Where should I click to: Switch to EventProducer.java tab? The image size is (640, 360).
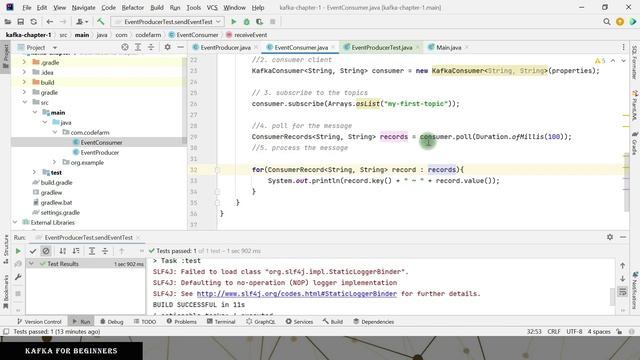tap(225, 48)
